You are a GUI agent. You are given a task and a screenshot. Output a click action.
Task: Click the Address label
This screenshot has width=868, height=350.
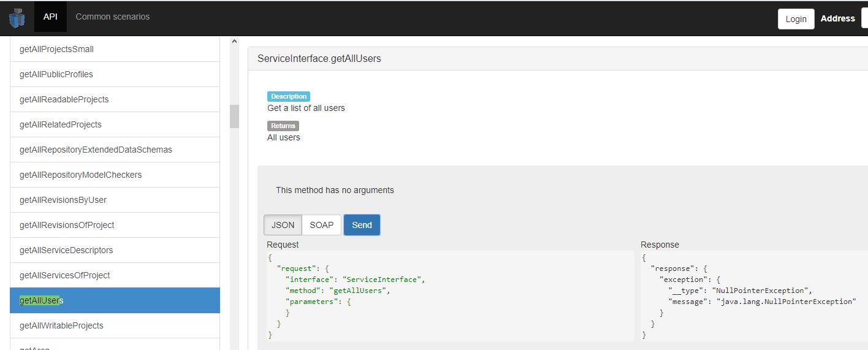[x=837, y=18]
